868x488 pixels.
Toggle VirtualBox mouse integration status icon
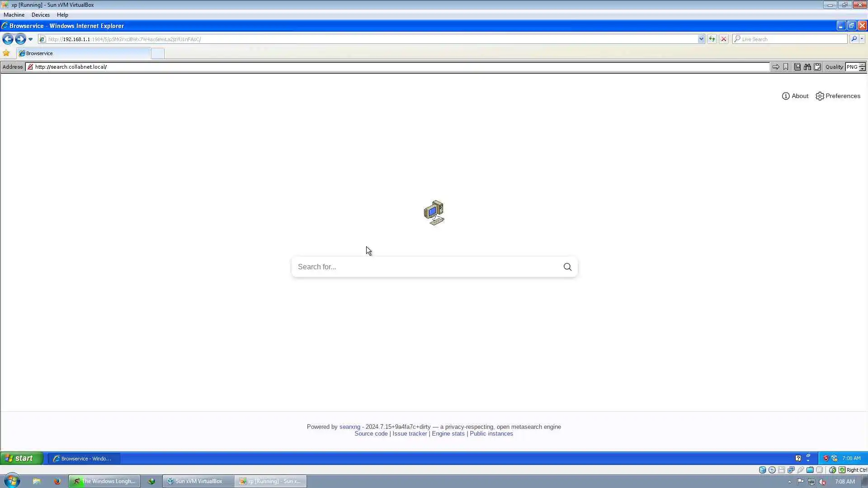pyautogui.click(x=832, y=470)
